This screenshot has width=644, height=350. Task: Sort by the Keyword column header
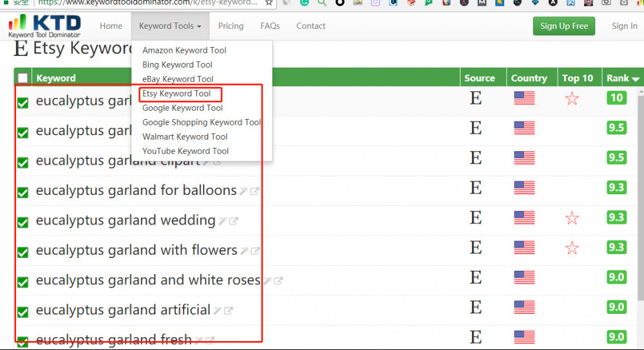[x=56, y=78]
